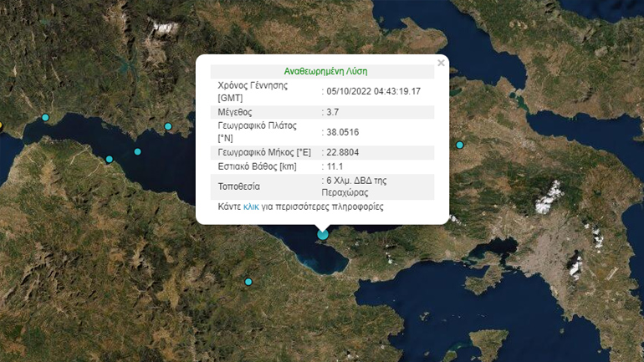The height and width of the screenshot is (362, 644).
Task: Click the latitude value 38.0516
Action: (x=343, y=132)
